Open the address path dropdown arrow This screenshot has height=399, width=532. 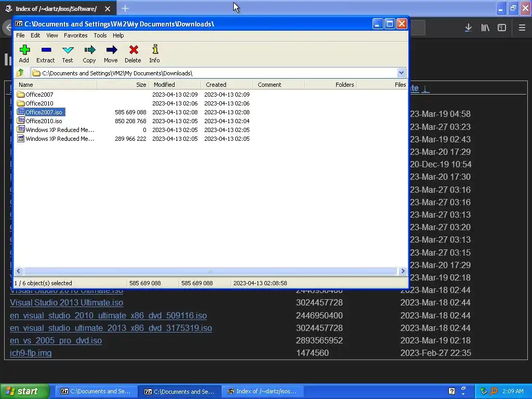tap(401, 73)
